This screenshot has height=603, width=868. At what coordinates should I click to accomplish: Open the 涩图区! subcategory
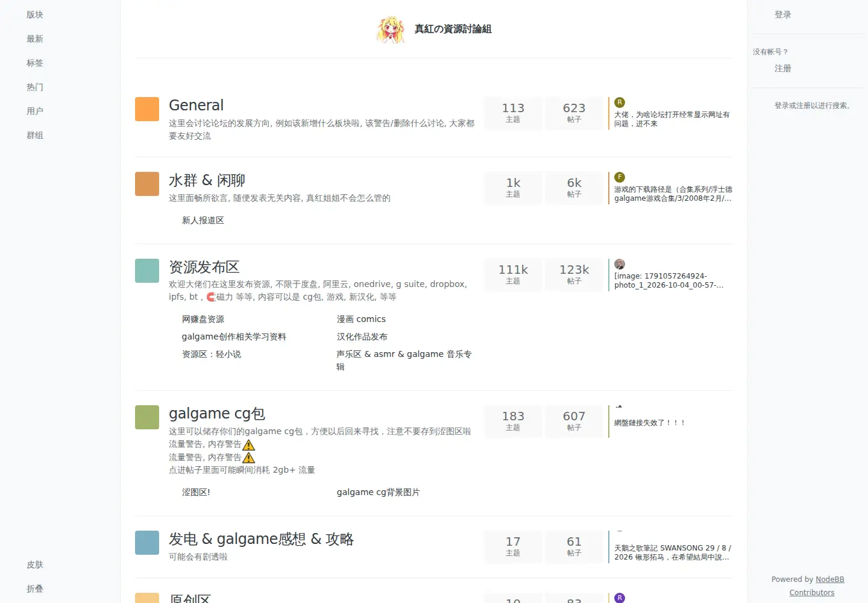click(x=196, y=493)
